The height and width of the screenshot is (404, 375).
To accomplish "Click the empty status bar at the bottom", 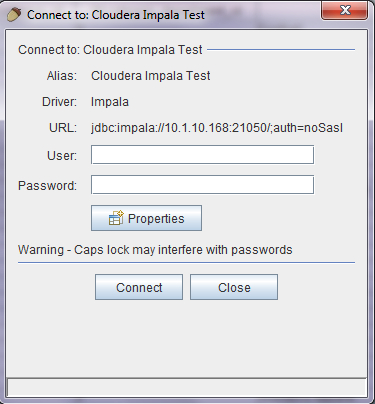I will tap(187, 387).
